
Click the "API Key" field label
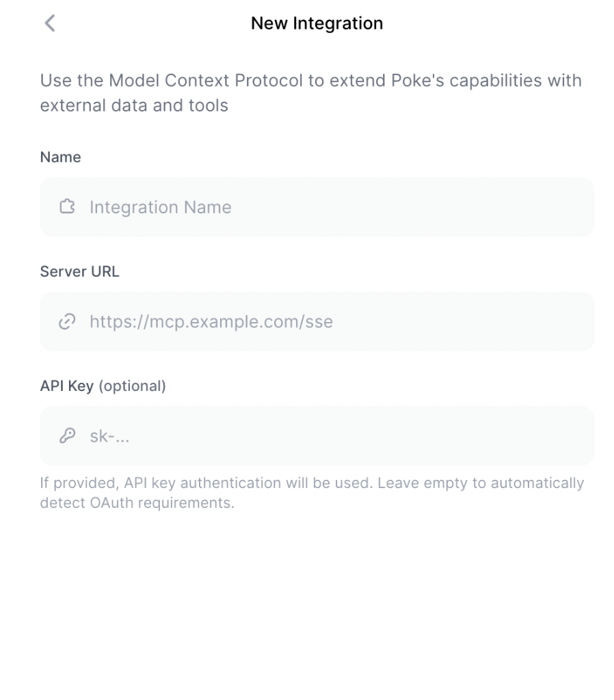tap(67, 386)
